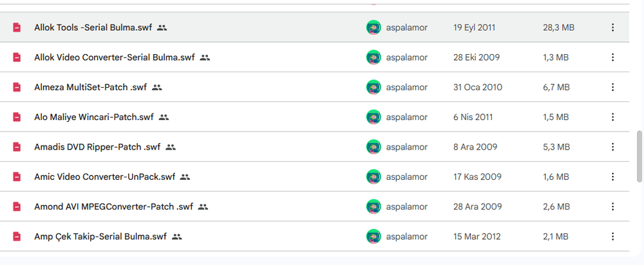
Task: Open more actions for Amadis DVD Ripper-Patch
Action: point(612,147)
